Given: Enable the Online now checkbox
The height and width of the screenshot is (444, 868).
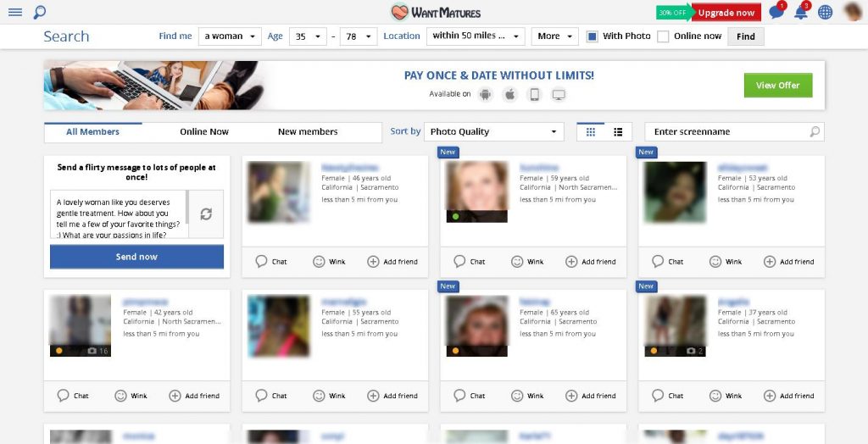Looking at the screenshot, I should (x=663, y=36).
